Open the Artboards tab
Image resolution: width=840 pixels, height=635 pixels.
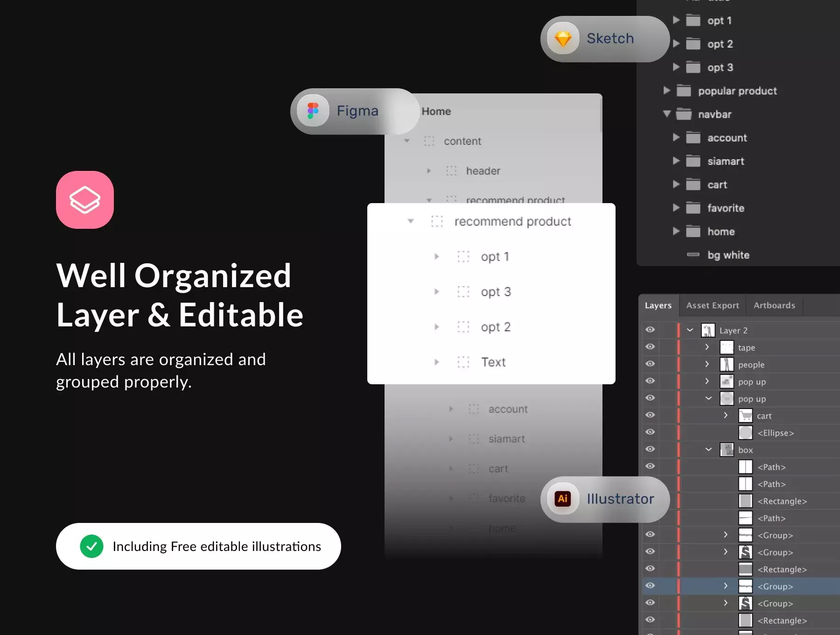[x=774, y=305]
